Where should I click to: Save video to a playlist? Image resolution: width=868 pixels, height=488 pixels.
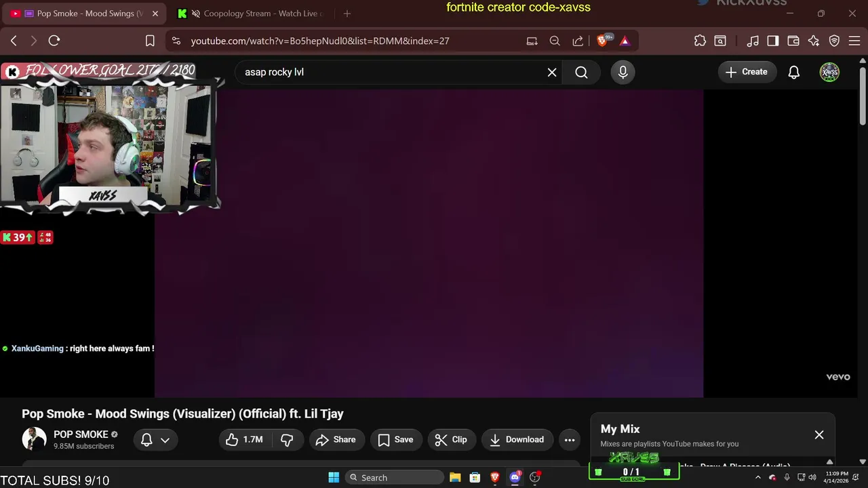point(396,440)
